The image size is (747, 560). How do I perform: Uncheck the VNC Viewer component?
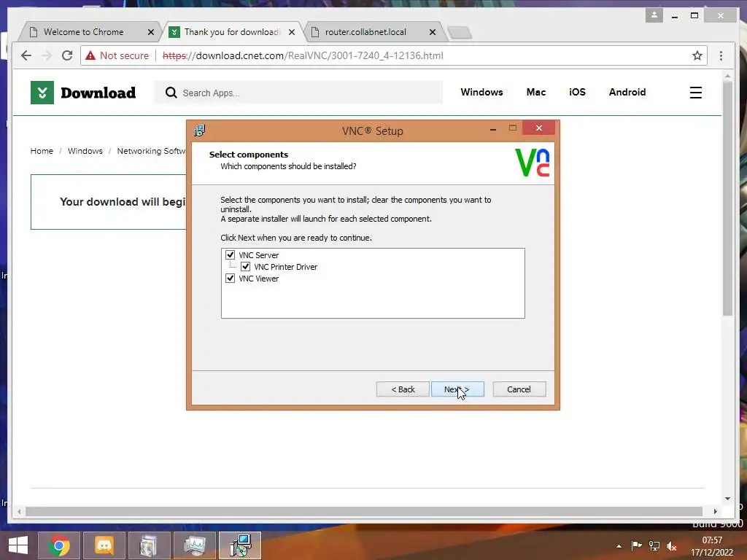[230, 278]
